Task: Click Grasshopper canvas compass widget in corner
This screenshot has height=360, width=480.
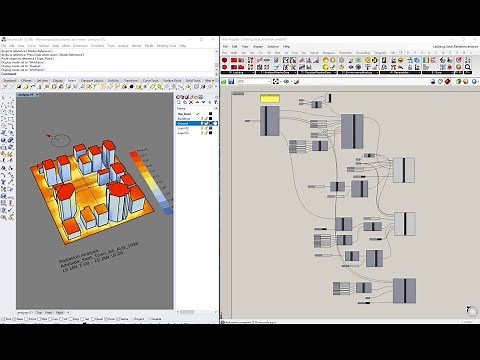Action: 472,311
